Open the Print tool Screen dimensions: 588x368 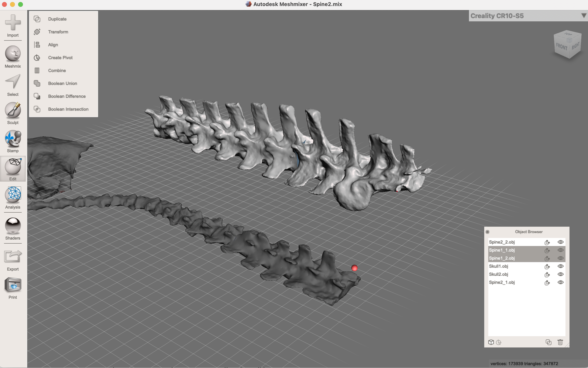13,288
